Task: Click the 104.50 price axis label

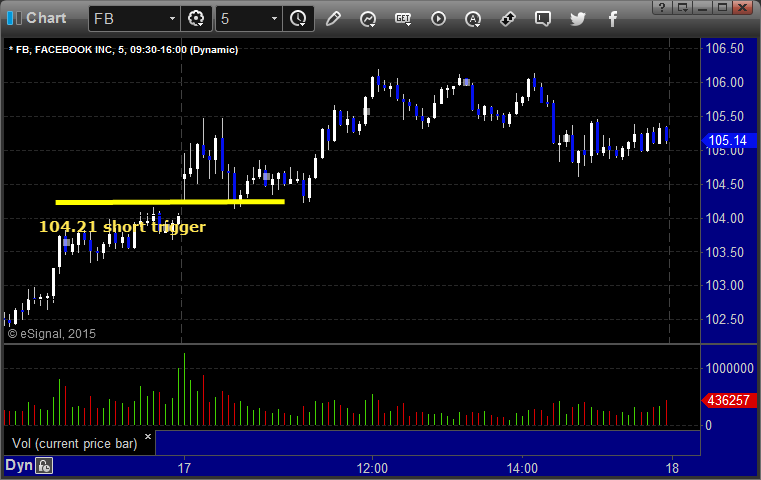Action: tap(725, 184)
